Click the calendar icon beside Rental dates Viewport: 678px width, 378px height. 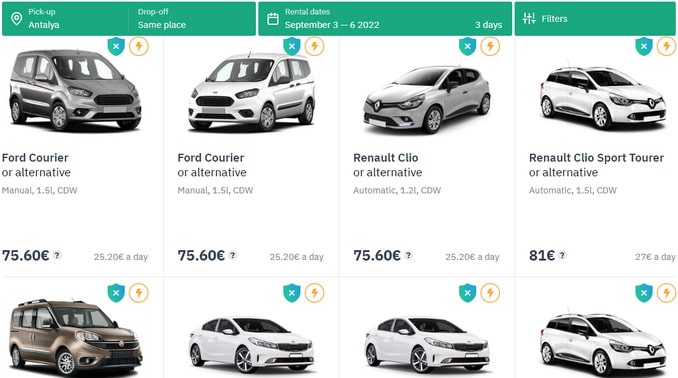(273, 19)
